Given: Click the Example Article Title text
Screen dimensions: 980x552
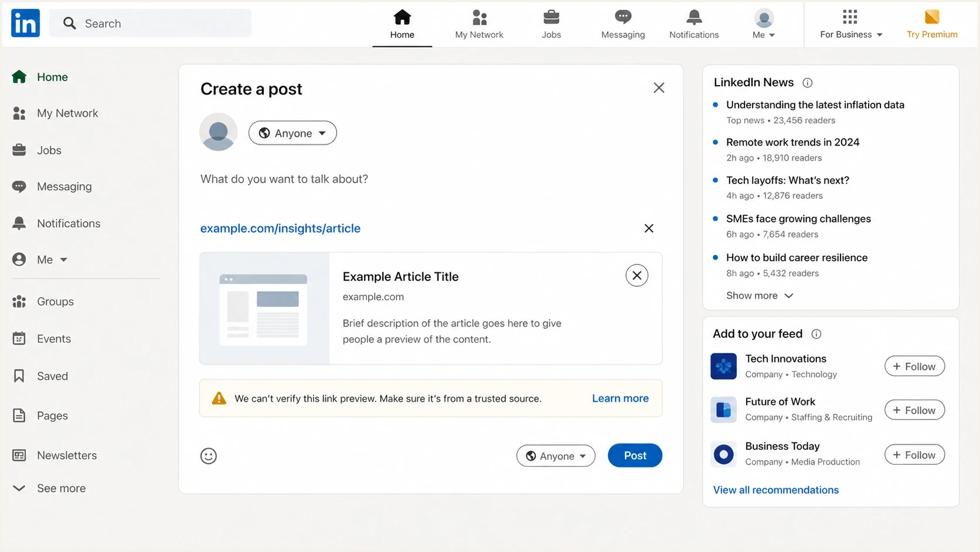Looking at the screenshot, I should [x=401, y=276].
